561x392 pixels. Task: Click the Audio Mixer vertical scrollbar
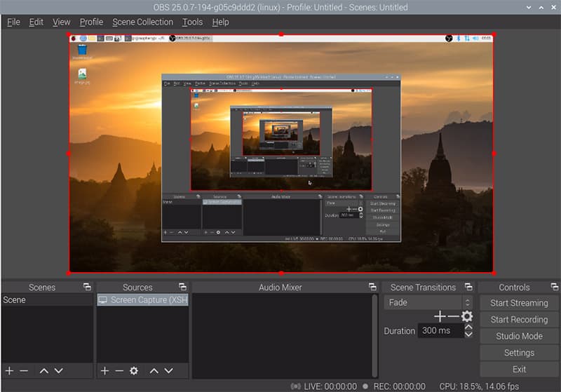374,335
